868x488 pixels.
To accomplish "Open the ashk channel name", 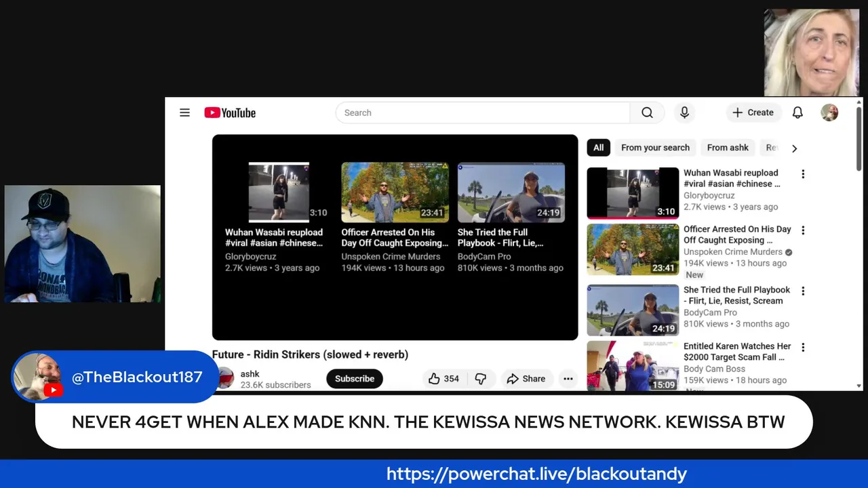I will click(x=250, y=373).
